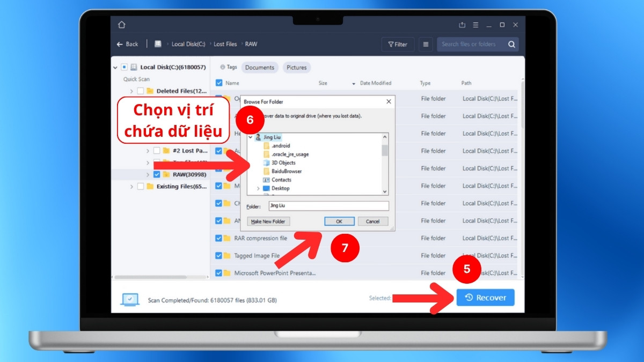Select the RAW breadcrumb item

[x=251, y=44]
